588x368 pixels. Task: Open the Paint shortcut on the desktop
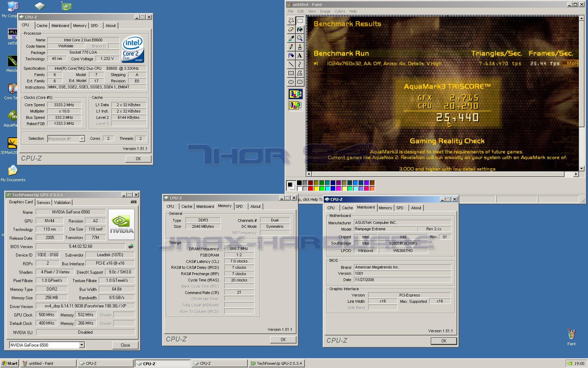point(571,337)
